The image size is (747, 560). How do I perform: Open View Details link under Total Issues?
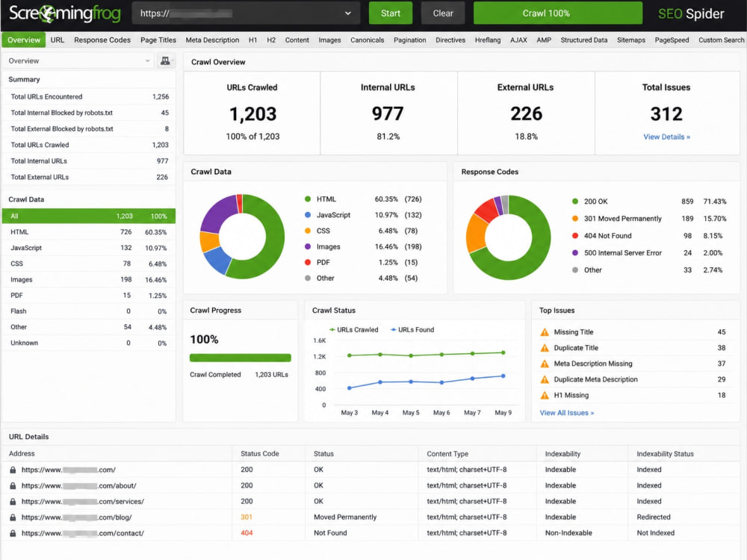(666, 137)
